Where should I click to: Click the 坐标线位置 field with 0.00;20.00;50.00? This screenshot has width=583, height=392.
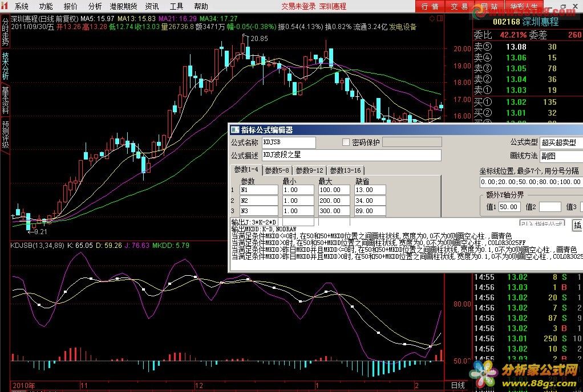click(531, 182)
